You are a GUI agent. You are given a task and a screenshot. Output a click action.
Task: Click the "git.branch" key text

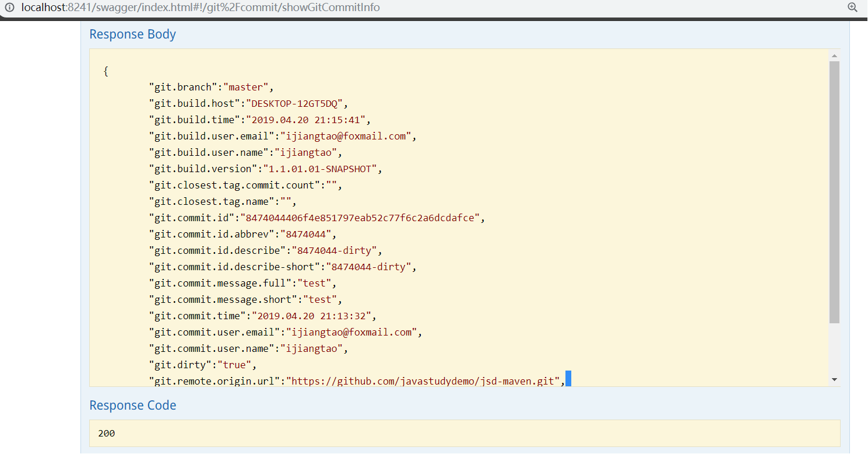183,87
